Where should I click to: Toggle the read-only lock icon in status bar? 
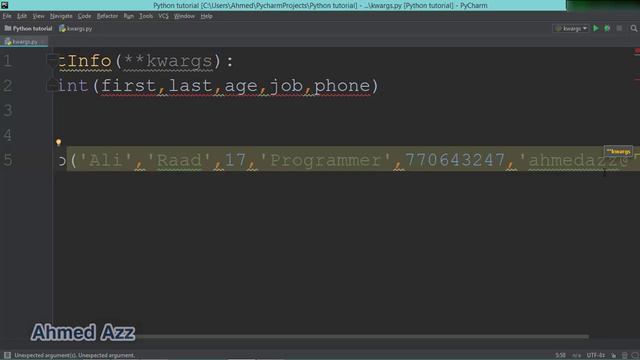613,355
